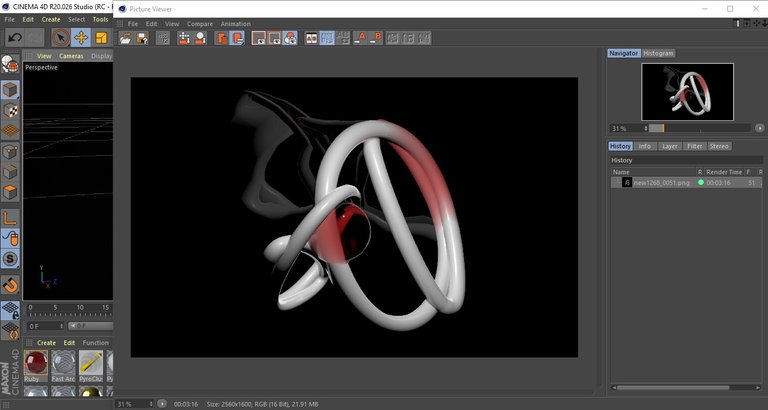Click the orange stacked-pages icon in Picture Viewer toolbar

pyautogui.click(x=222, y=38)
